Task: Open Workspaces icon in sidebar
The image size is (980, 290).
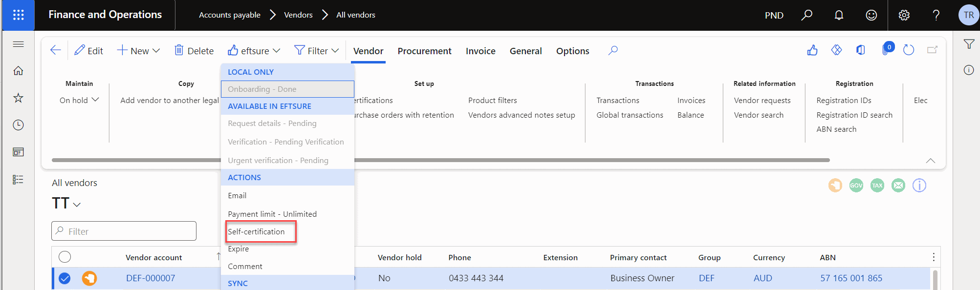Action: pos(18,152)
